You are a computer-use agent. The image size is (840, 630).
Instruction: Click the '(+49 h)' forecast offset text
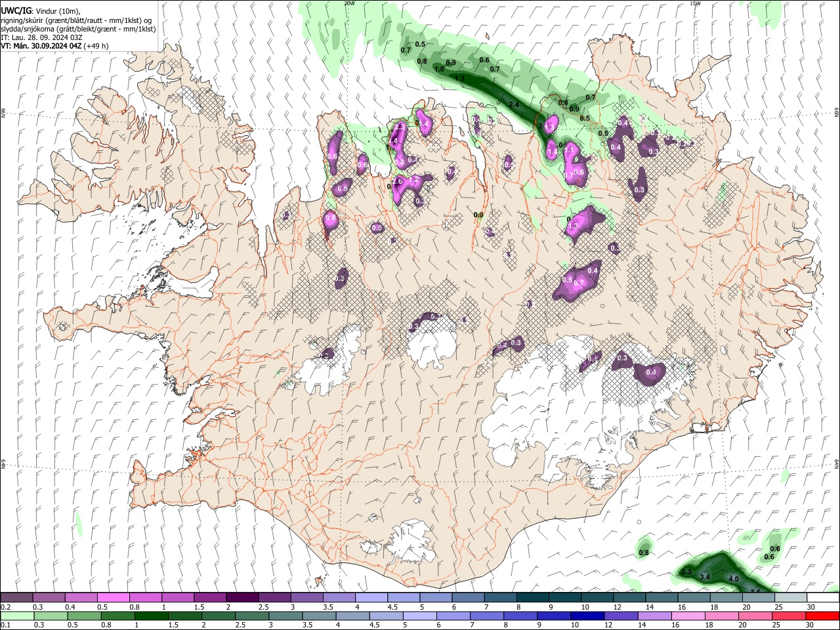[96, 46]
